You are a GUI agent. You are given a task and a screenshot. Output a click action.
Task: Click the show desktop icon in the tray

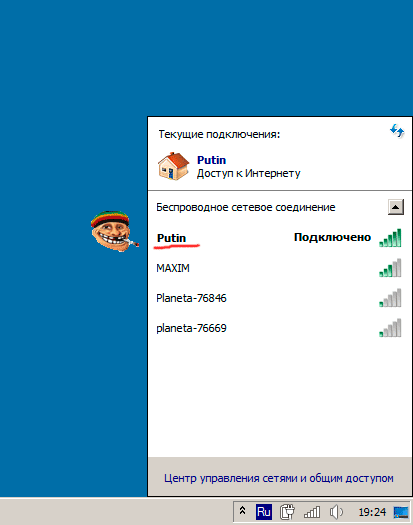coord(401,512)
